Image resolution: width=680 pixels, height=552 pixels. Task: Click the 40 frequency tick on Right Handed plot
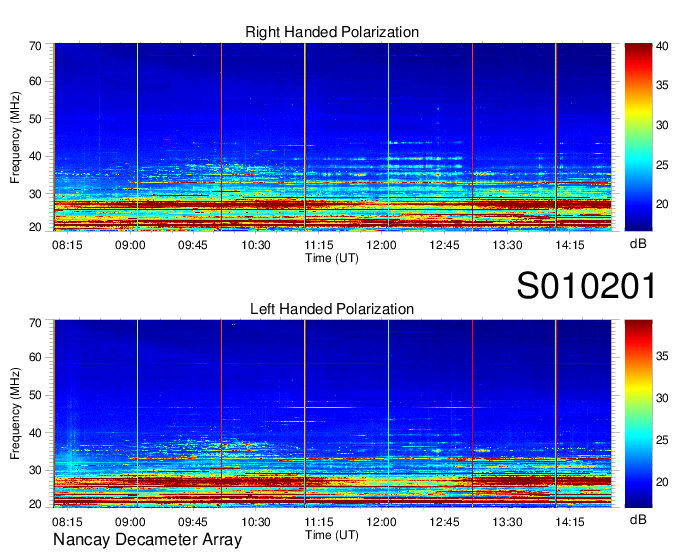point(35,156)
